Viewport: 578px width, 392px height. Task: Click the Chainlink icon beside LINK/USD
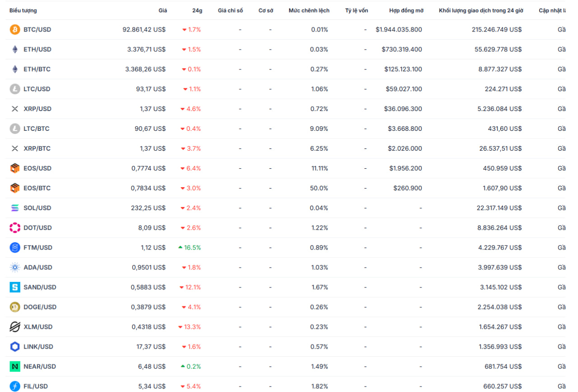[x=15, y=347]
